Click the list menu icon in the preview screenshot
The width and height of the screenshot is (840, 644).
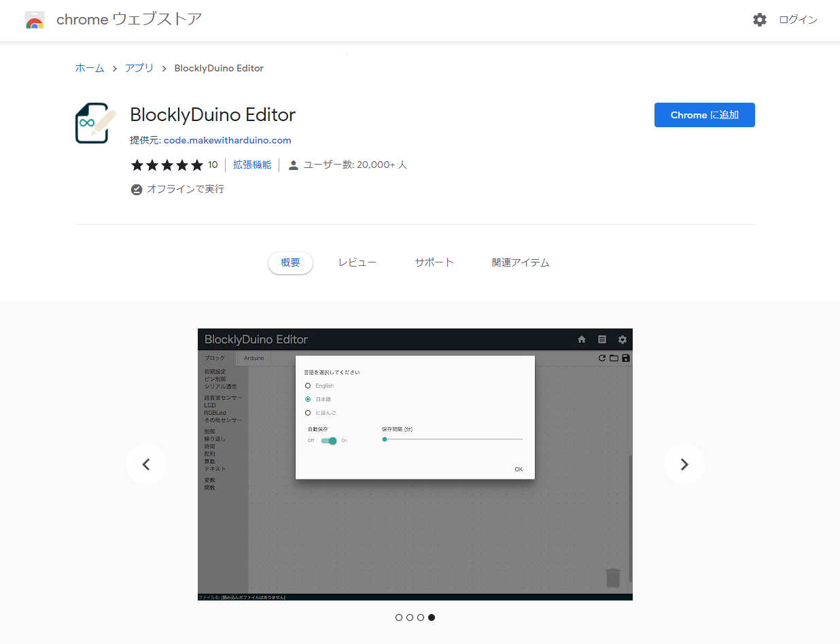pos(602,339)
